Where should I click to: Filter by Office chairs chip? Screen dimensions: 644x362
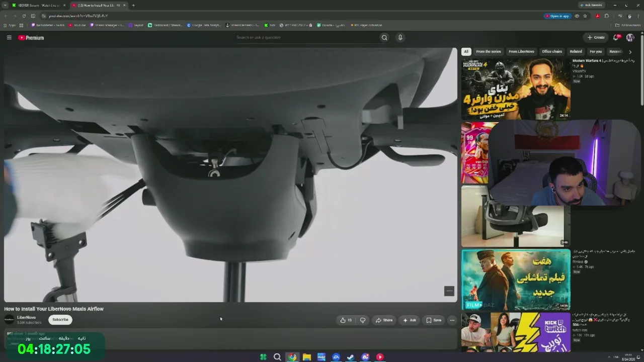pos(552,51)
